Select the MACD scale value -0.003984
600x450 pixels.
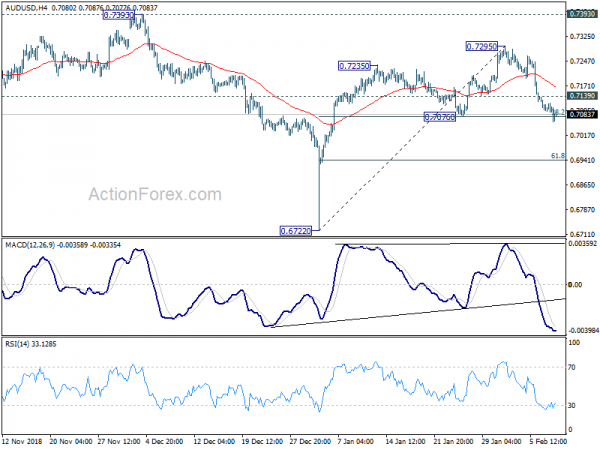582,330
